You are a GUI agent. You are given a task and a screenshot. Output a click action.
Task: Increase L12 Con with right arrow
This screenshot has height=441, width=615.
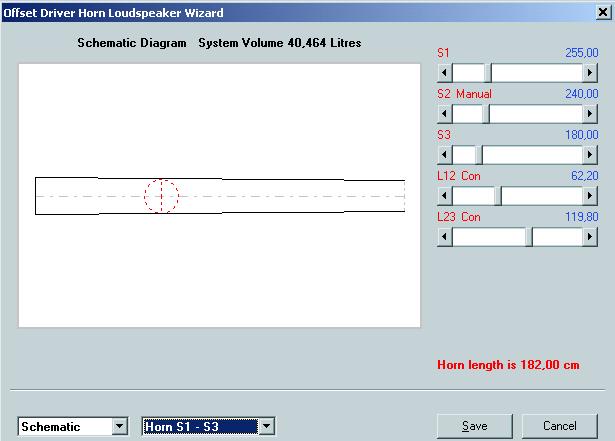pyautogui.click(x=590, y=196)
